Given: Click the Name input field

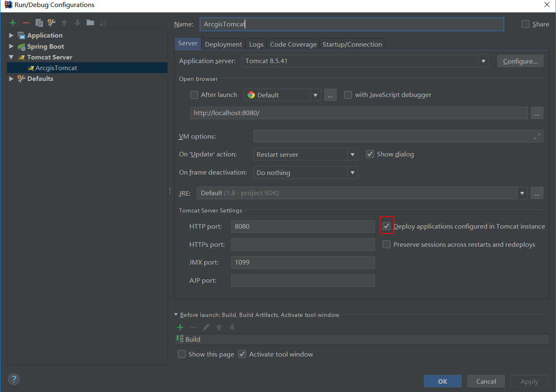Looking at the screenshot, I should tap(352, 24).
